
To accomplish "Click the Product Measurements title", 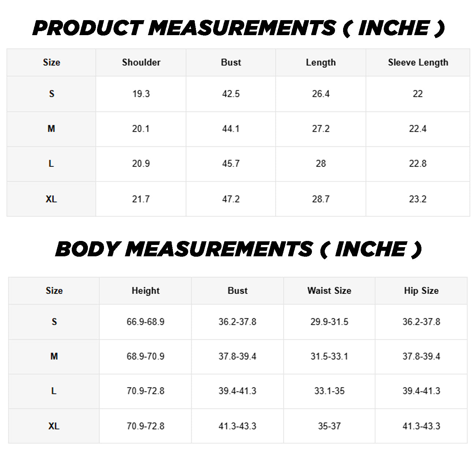I will tap(238, 28).
